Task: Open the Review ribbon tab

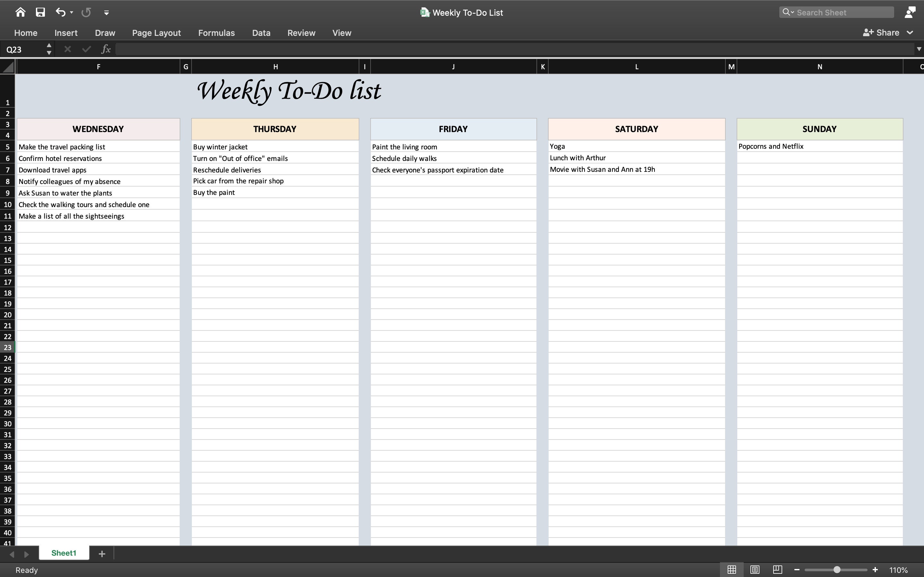Action: coord(301,33)
